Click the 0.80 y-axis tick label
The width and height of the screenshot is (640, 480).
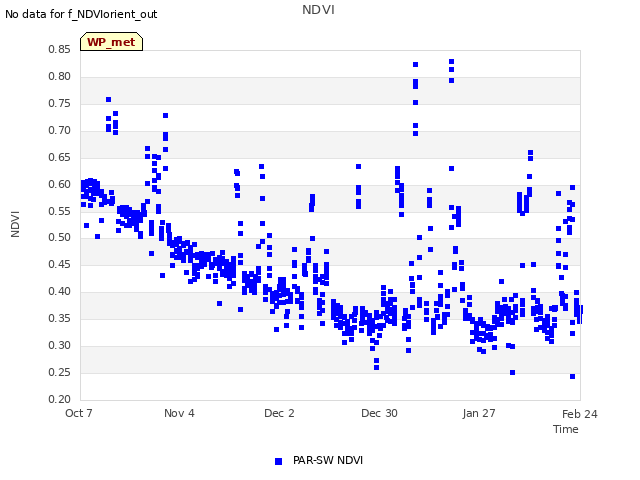[x=60, y=76]
